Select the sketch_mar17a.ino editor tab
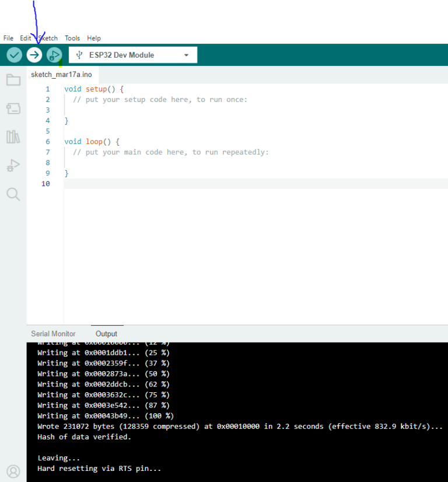The width and height of the screenshot is (448, 482). tap(61, 75)
